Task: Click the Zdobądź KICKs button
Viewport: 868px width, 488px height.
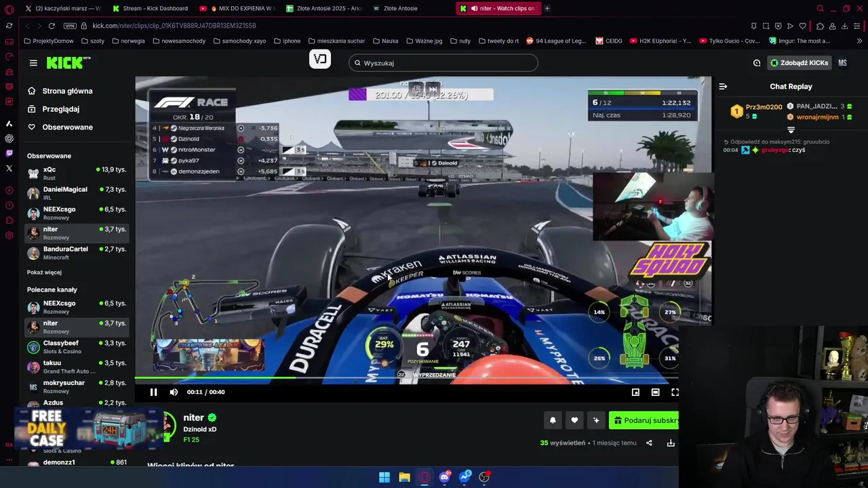Action: pyautogui.click(x=799, y=63)
